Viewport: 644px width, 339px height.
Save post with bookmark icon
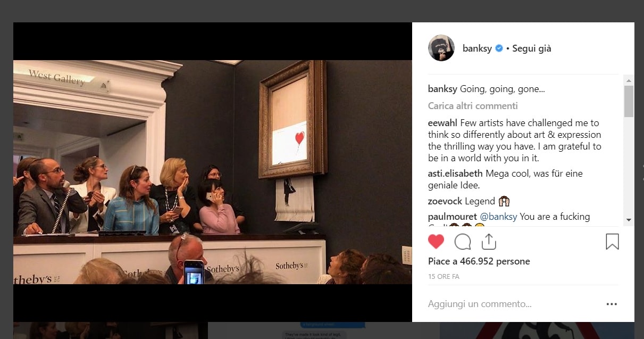click(x=612, y=242)
